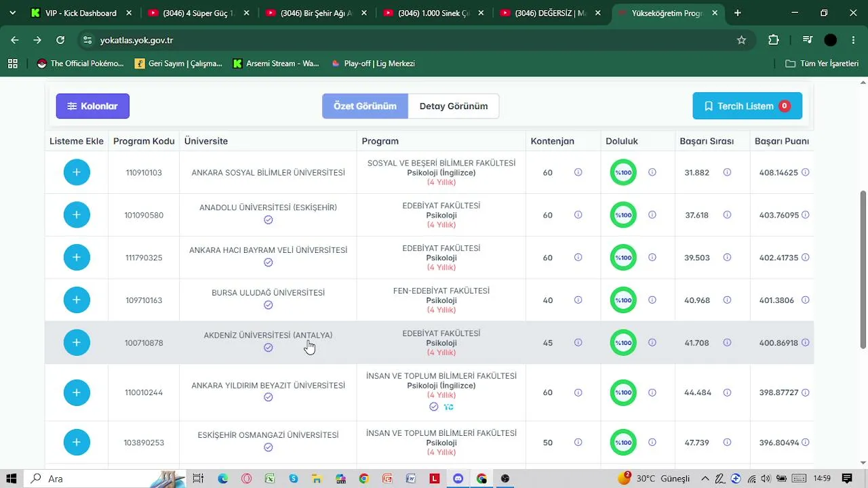Click verified badge under Anadolu Üniversitesi (Eskişehir)
868x488 pixels.
coord(269,220)
